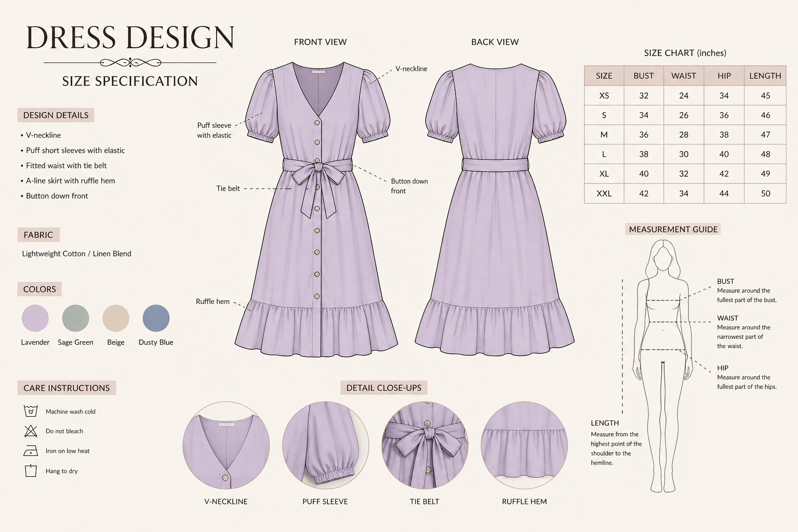Image resolution: width=798 pixels, height=532 pixels.
Task: Select size M in the size chart
Action: (604, 135)
